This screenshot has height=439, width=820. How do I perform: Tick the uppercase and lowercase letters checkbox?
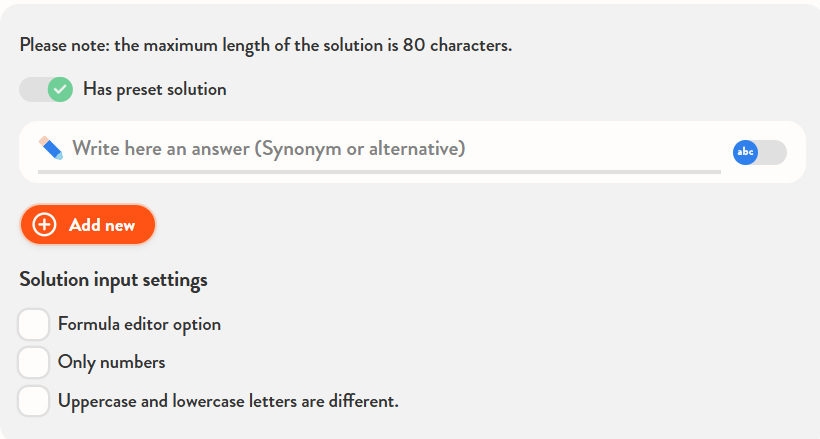coord(34,400)
